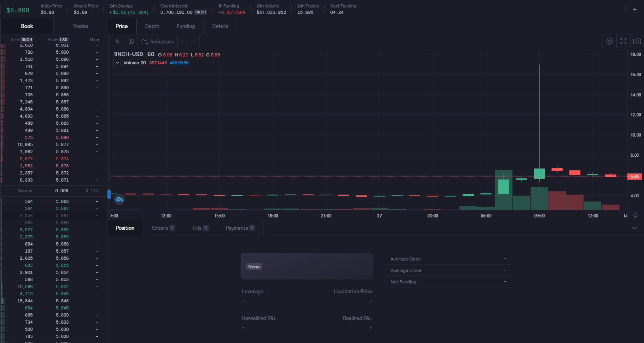This screenshot has width=644, height=343.
Task: Click the cloud go-to-latest icon on chart
Action: (x=119, y=199)
